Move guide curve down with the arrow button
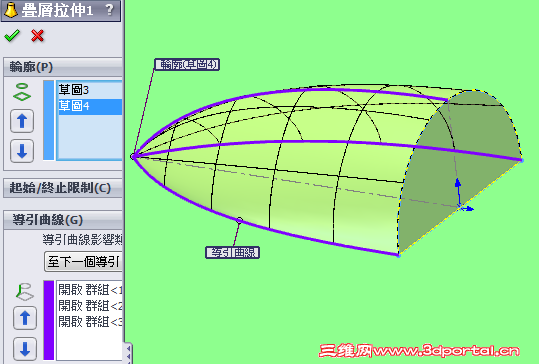Screen dimensions: 539x364 click(x=25, y=349)
